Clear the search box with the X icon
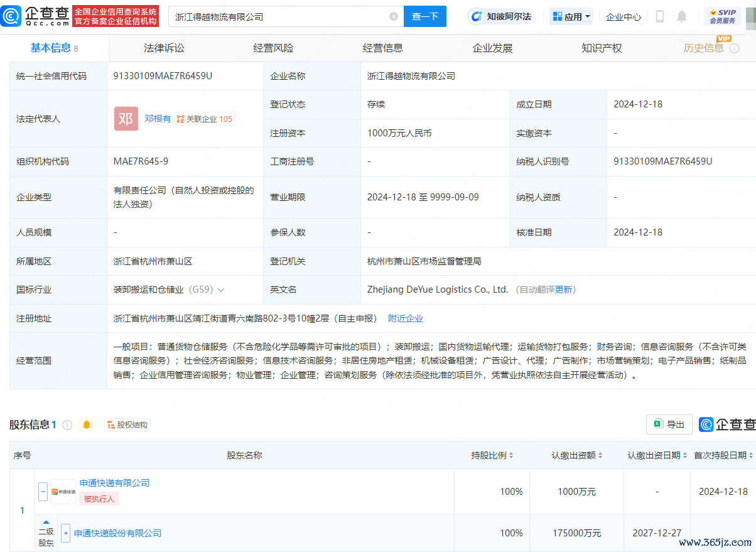Screen dimensions: 756x552 point(394,16)
